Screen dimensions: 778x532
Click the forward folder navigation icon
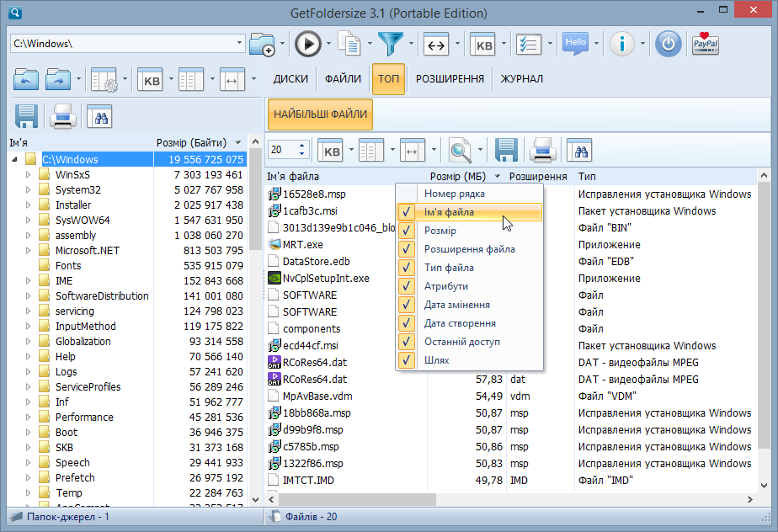[58, 79]
